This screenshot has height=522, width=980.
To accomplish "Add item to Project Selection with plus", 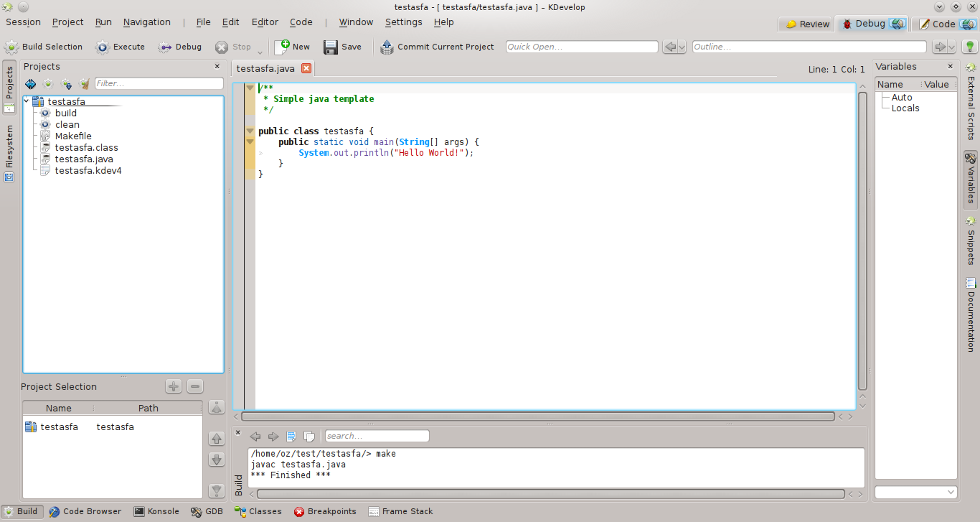I will 174,386.
